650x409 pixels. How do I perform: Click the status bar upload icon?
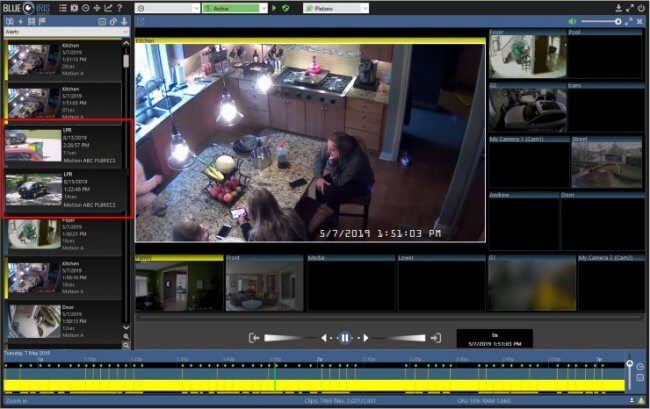(x=632, y=401)
